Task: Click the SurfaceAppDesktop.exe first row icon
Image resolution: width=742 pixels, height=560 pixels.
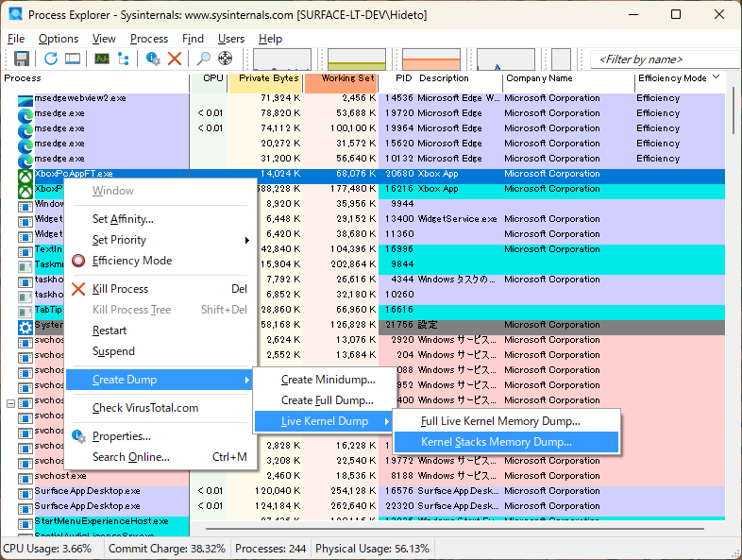Action: (25, 494)
